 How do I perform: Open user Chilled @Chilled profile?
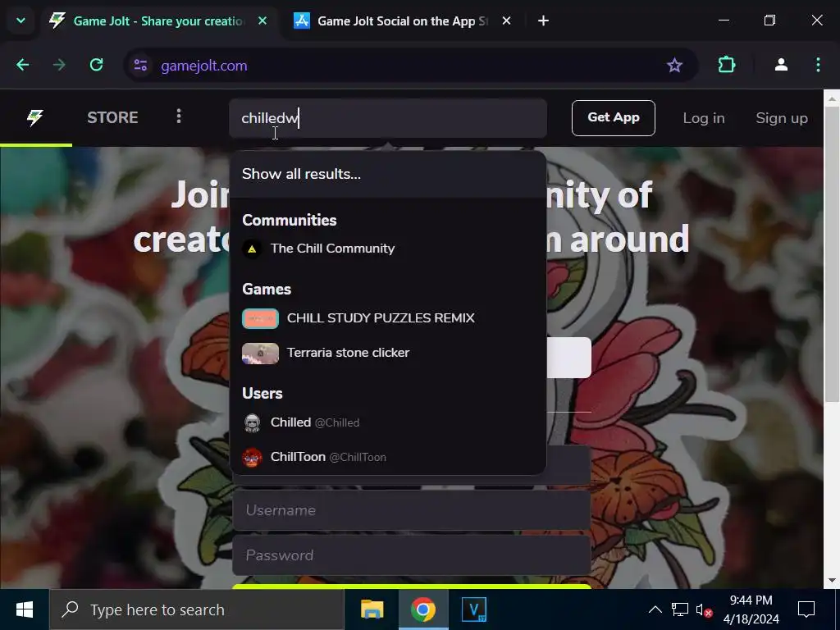(388, 422)
